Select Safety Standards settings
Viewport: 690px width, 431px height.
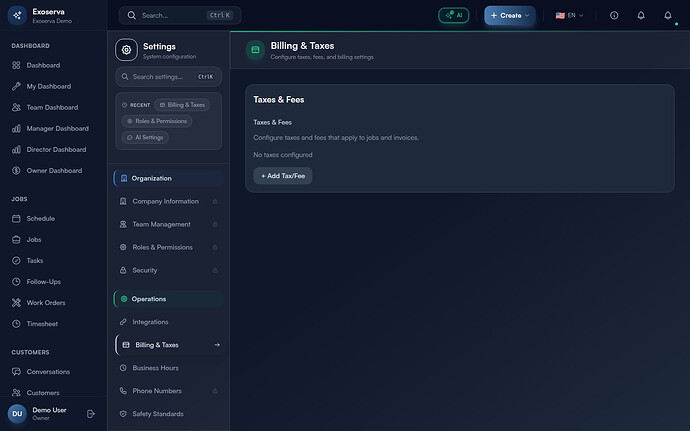pos(169,414)
